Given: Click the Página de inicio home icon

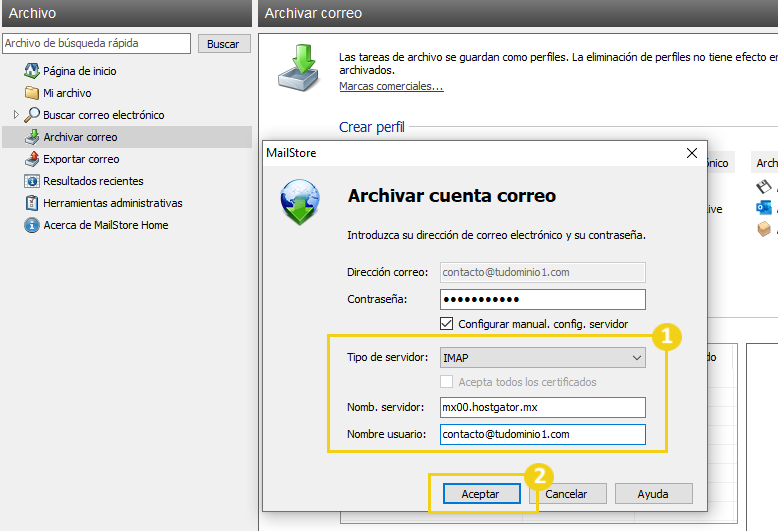Looking at the screenshot, I should click(32, 71).
